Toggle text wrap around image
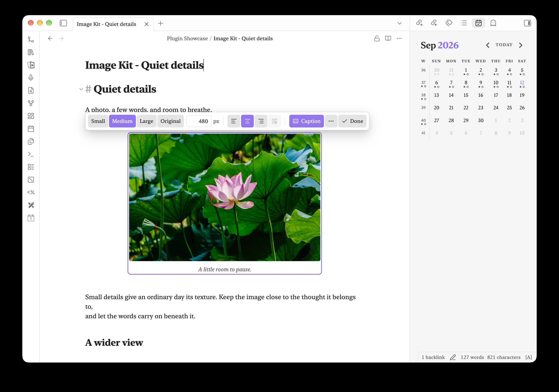This screenshot has width=559, height=392. tap(275, 121)
